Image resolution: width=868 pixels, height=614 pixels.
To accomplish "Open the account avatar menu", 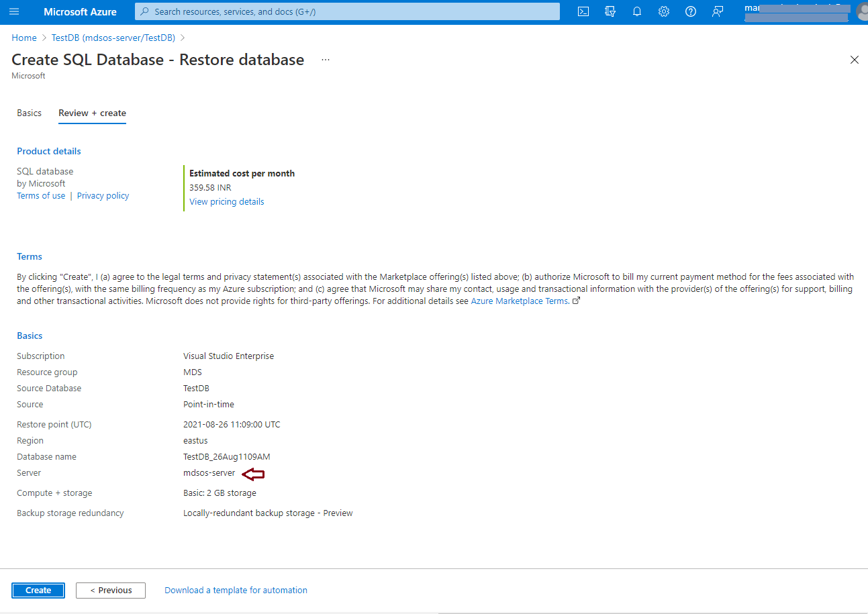I will [861, 11].
